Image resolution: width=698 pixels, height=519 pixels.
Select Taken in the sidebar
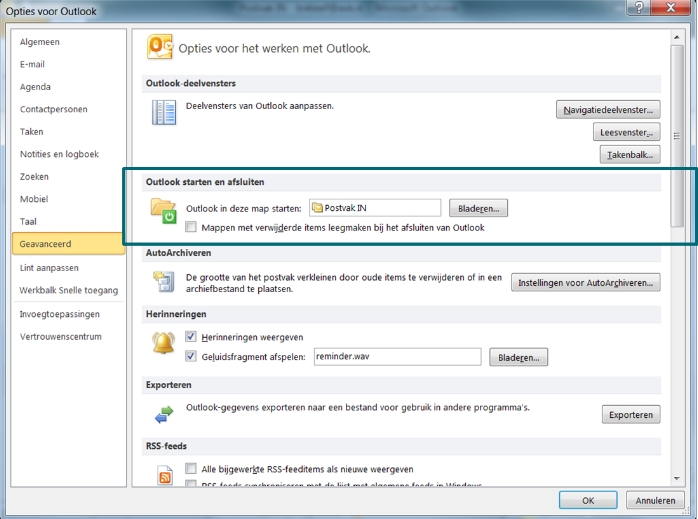(x=69, y=132)
